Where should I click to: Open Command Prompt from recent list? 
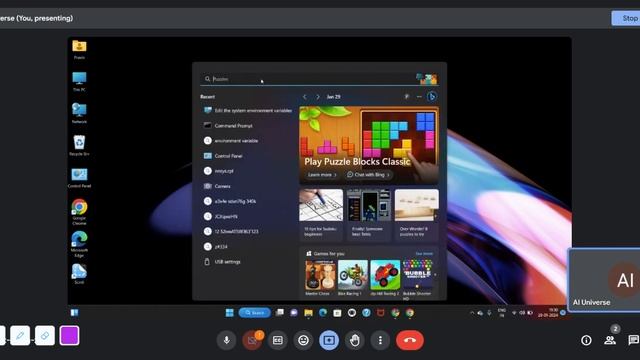point(248,126)
